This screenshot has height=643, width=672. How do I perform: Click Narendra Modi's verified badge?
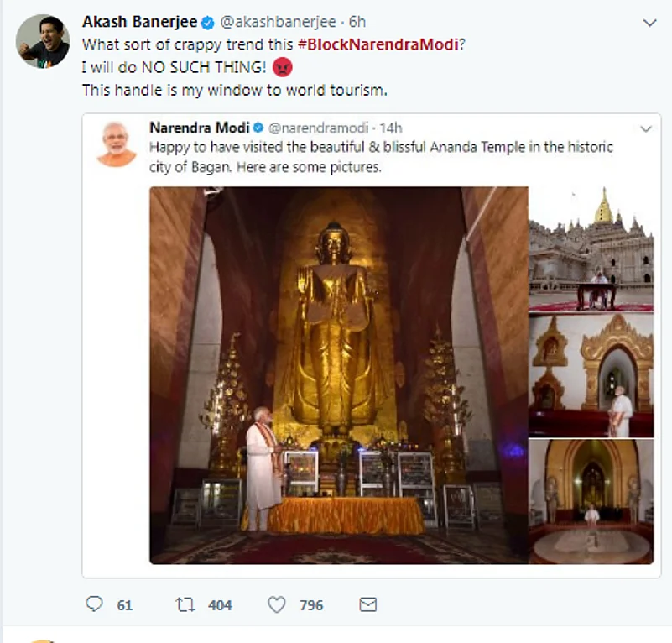pyautogui.click(x=258, y=128)
